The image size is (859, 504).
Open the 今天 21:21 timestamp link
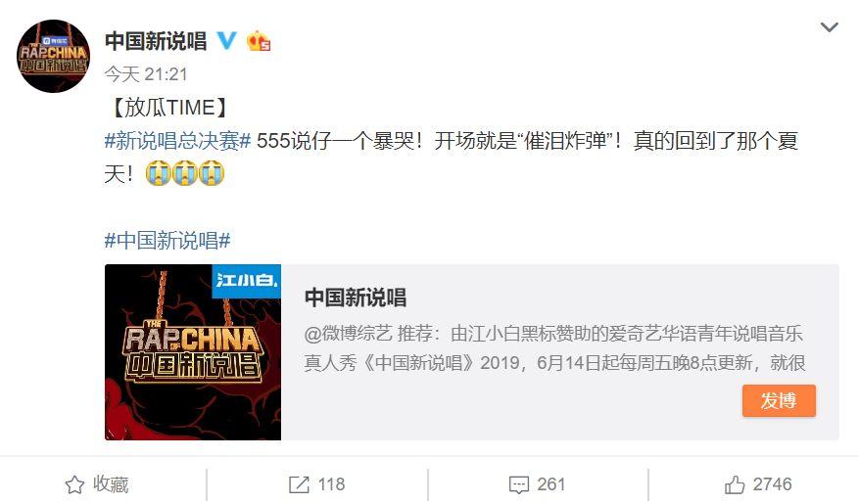[146, 73]
